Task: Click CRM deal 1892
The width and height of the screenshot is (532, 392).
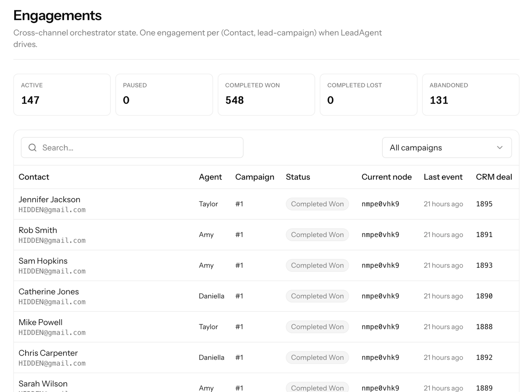Action: click(484, 357)
